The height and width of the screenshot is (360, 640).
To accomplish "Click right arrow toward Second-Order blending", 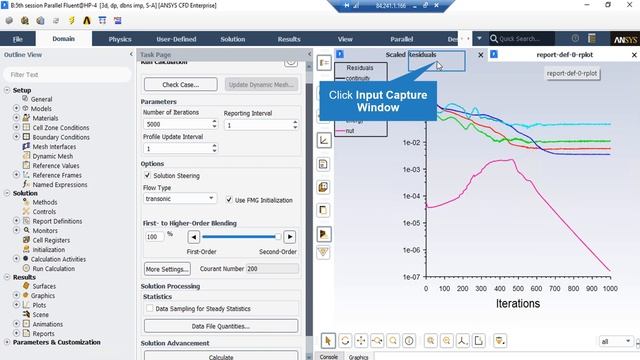I will click(289, 237).
